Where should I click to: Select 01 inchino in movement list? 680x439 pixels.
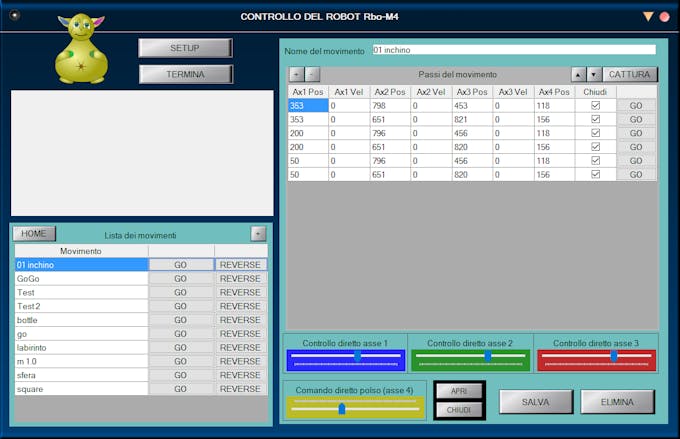[82, 265]
